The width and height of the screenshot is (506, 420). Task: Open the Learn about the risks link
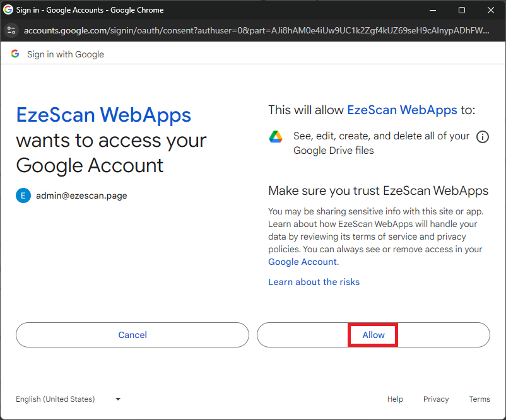pyautogui.click(x=314, y=282)
